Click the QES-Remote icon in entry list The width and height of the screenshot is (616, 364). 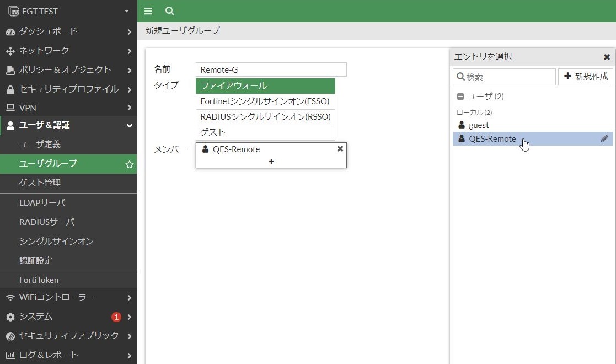point(462,138)
